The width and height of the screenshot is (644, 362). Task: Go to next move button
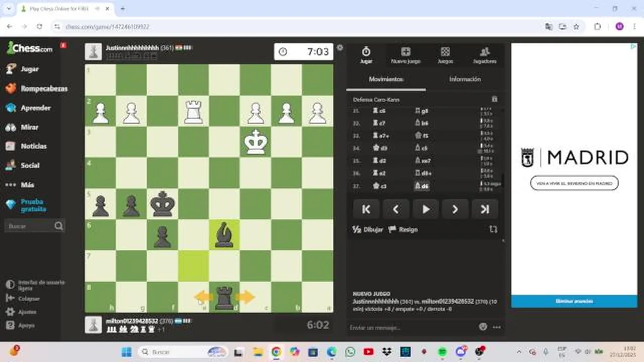tap(455, 209)
